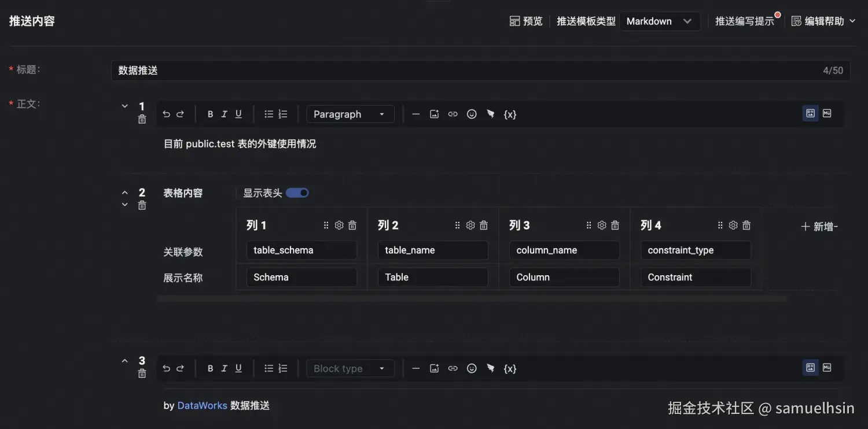
Task: Open the DataWorks link
Action: point(202,406)
